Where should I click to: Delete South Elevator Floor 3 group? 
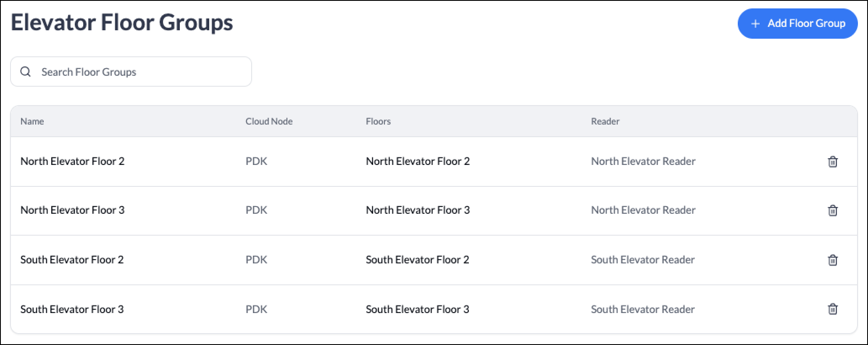pos(832,309)
